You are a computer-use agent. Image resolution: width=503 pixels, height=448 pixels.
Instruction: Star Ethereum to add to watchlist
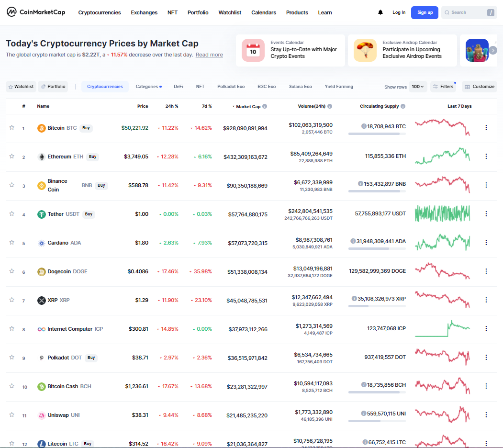coord(12,156)
